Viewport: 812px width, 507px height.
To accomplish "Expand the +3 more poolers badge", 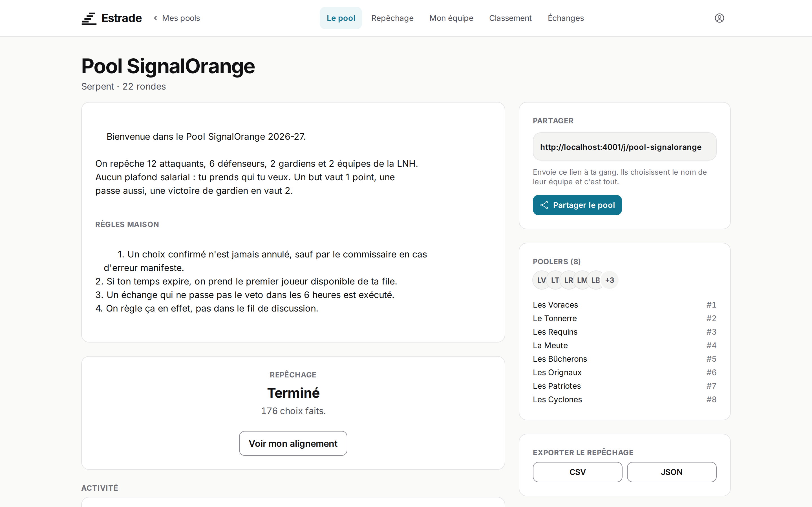I will click(x=609, y=280).
